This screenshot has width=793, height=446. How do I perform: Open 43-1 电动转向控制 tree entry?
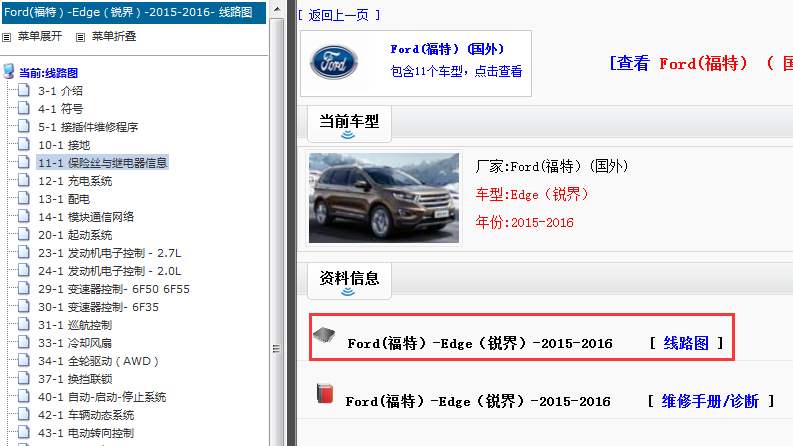pyautogui.click(x=86, y=433)
